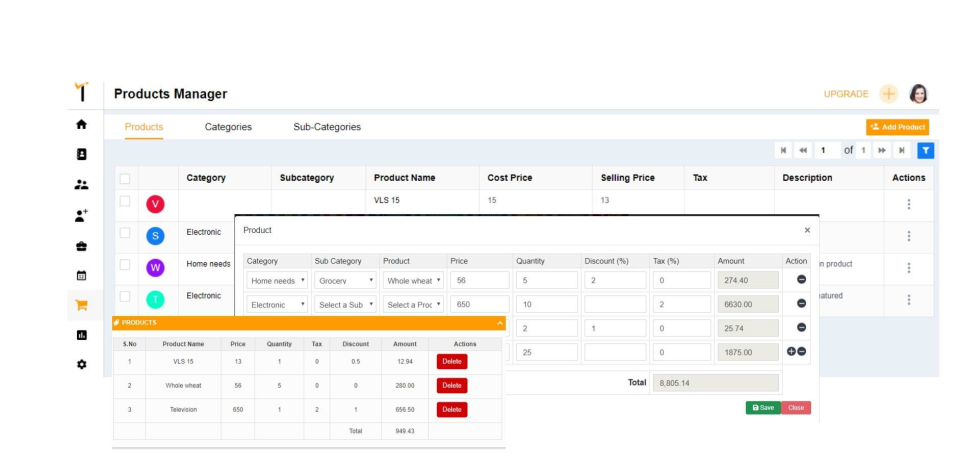Click the Quantity field containing 25
Viewport: 960px width, 470px height.
tap(547, 352)
